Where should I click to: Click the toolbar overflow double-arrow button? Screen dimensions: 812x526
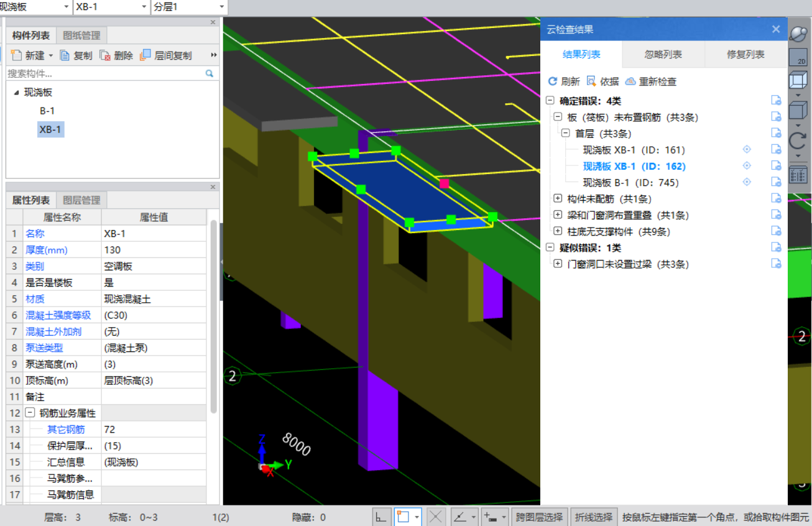(x=213, y=55)
